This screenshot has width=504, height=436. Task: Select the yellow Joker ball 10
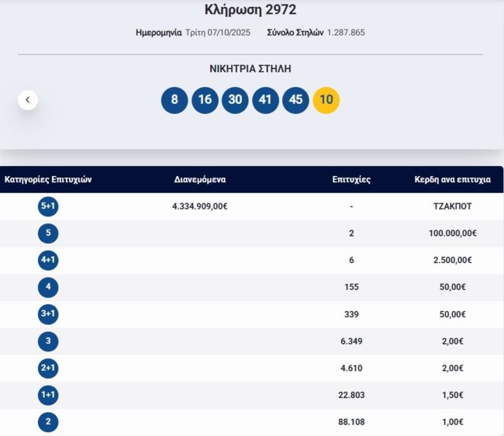pyautogui.click(x=326, y=100)
